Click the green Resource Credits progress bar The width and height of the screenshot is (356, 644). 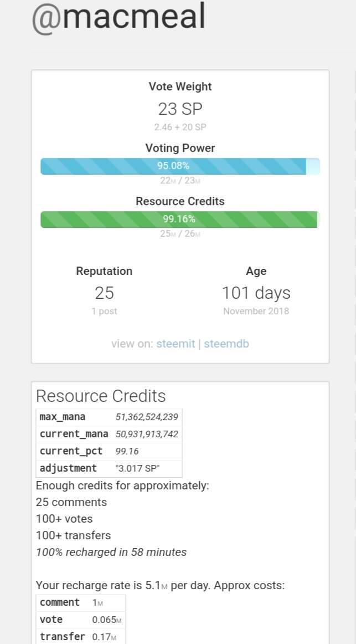(180, 219)
